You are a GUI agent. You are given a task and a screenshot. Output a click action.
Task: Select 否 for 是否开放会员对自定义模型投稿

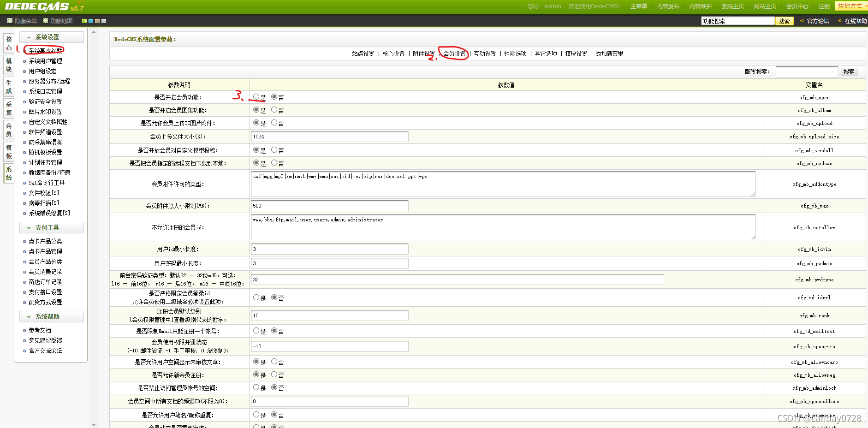click(x=274, y=150)
